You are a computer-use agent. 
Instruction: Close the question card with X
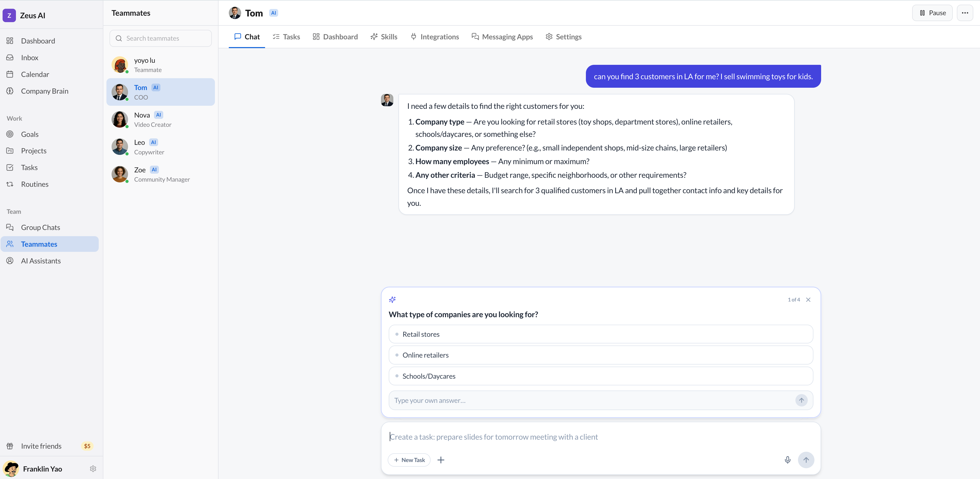coord(808,300)
